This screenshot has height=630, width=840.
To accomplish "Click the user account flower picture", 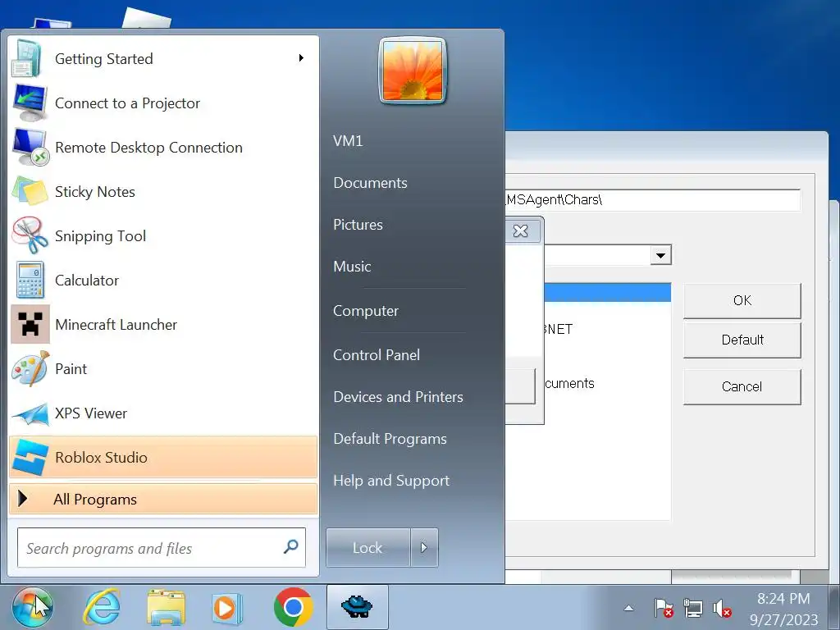I will (412, 71).
